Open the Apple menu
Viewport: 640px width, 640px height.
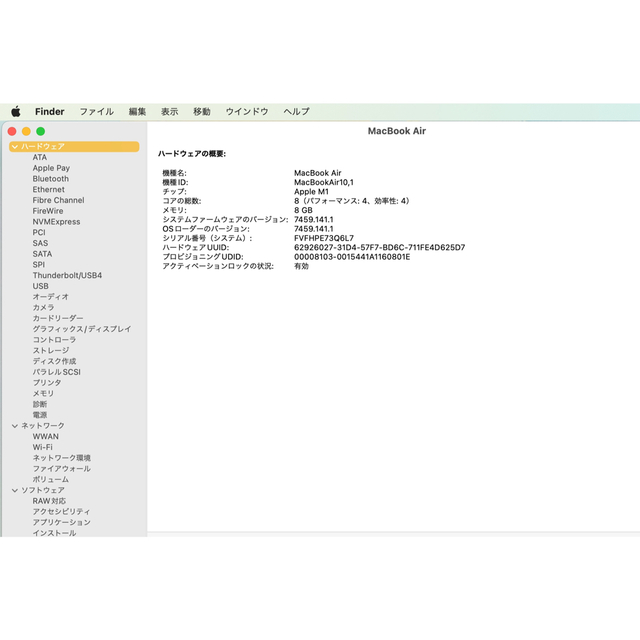pos(16,111)
